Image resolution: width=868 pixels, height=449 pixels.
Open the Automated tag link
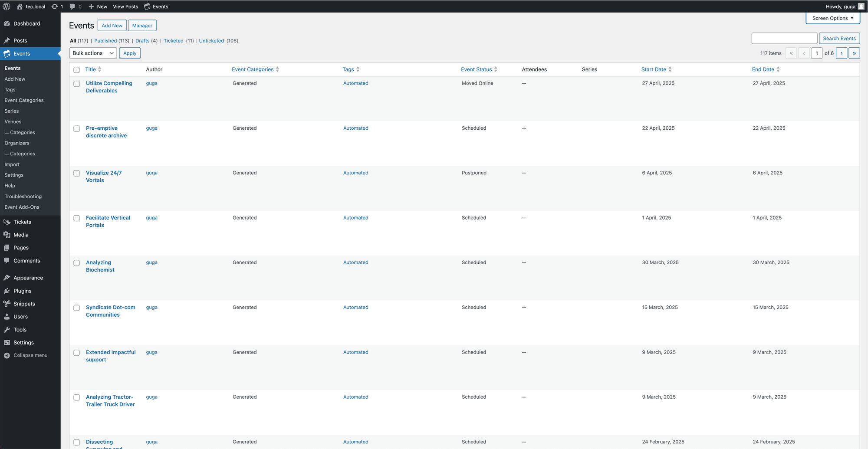pos(355,83)
